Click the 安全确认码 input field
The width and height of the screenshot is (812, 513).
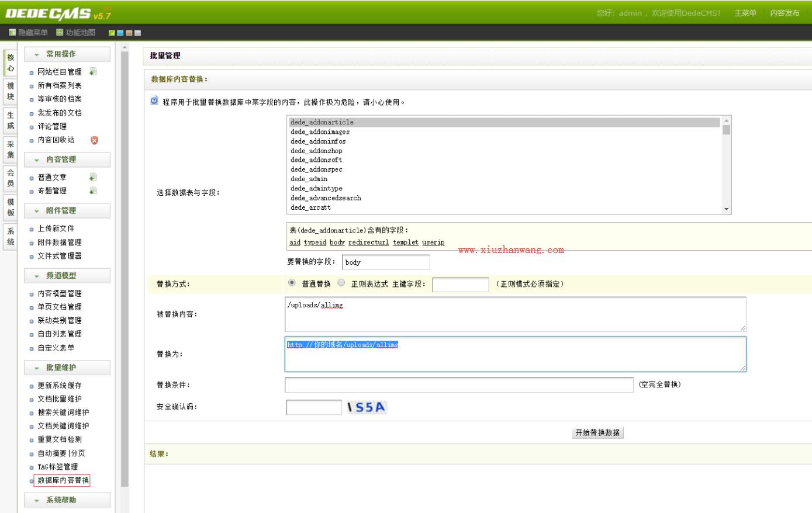tap(314, 407)
